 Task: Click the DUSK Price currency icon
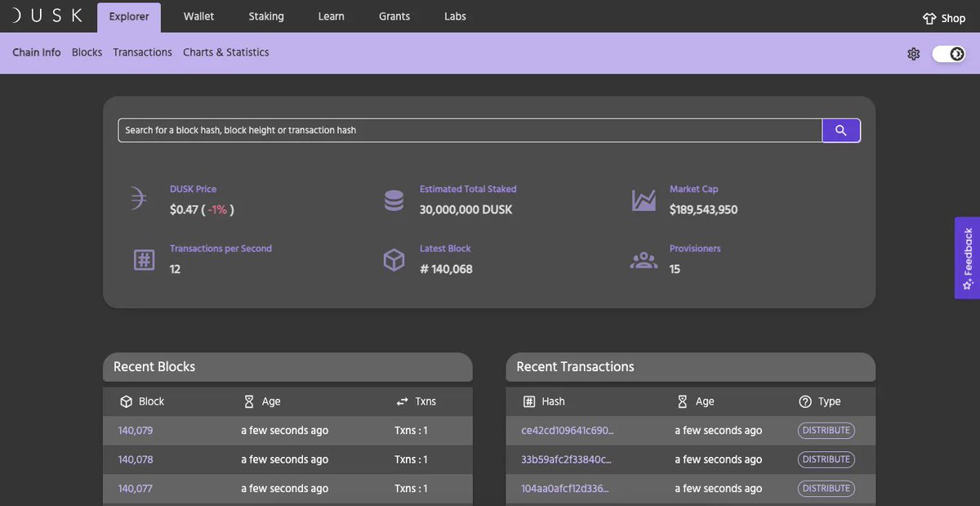(138, 199)
